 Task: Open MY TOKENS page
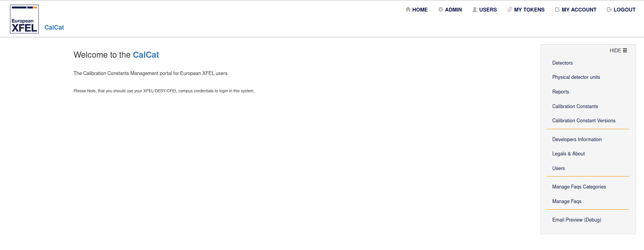529,10
